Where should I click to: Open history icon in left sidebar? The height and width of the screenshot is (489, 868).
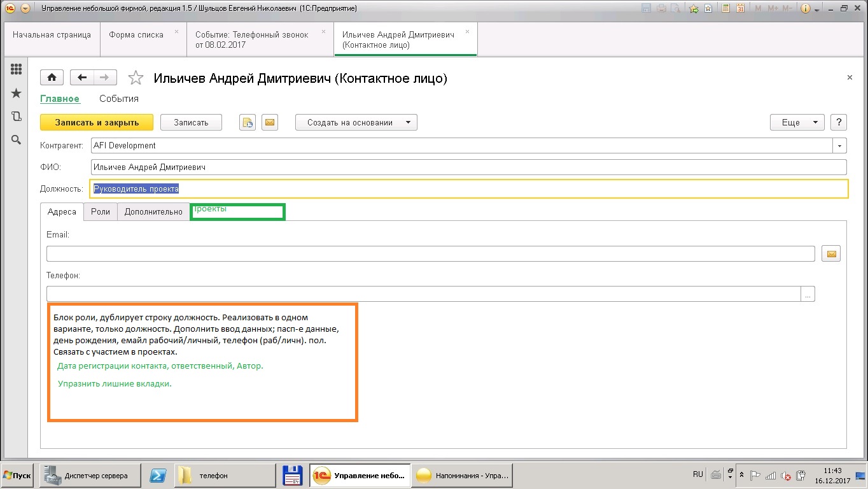pos(16,117)
